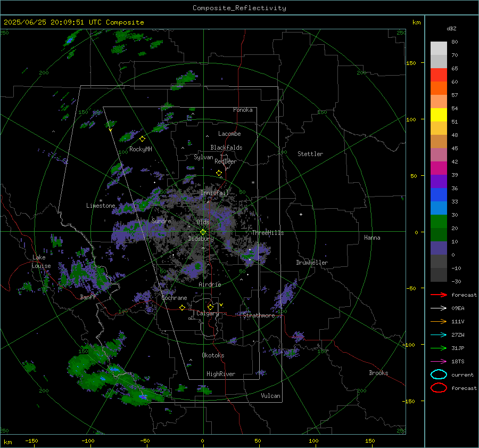The image size is (479, 448).
Task: Click the ThreeHills town label
Action: (x=268, y=233)
